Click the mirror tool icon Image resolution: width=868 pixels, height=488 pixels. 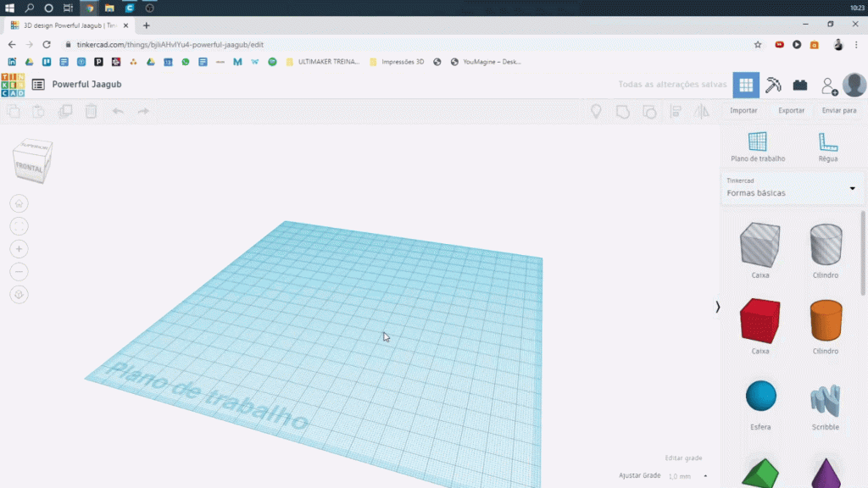click(x=702, y=111)
